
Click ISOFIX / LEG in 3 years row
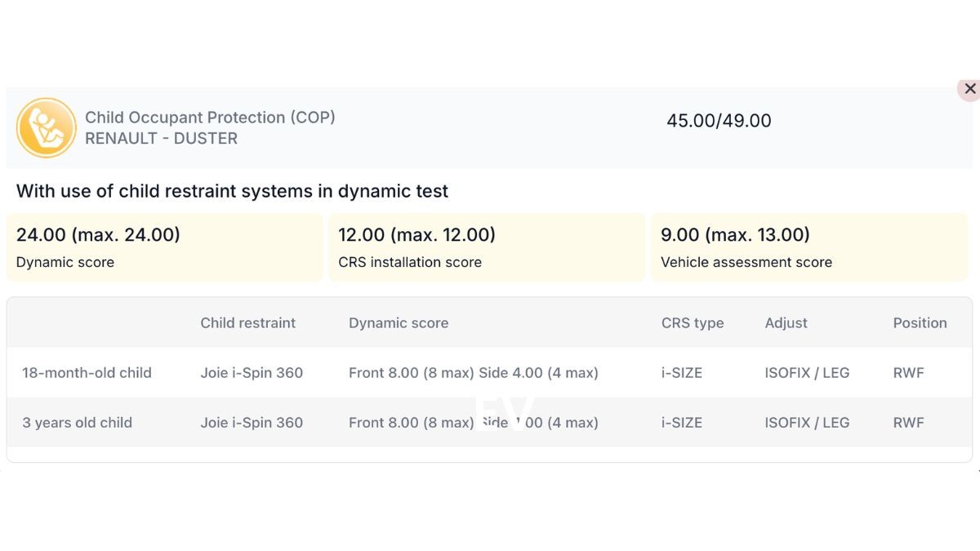pyautogui.click(x=807, y=423)
